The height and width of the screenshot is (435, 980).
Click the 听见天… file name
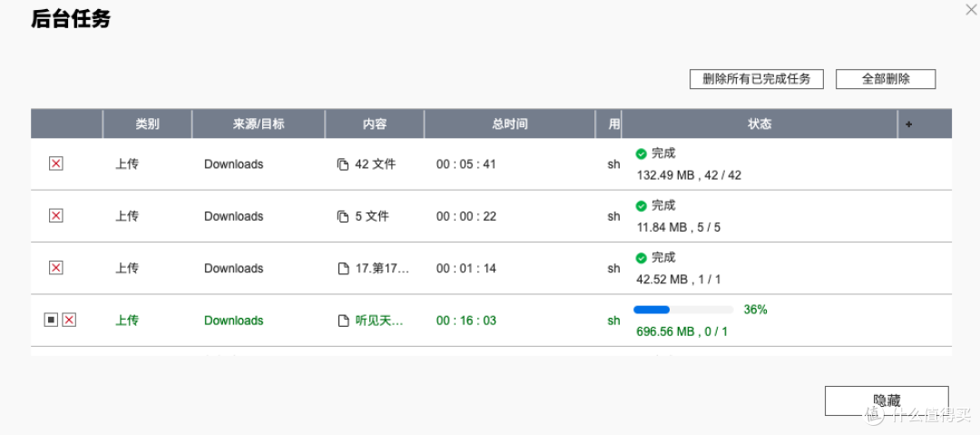(x=379, y=321)
